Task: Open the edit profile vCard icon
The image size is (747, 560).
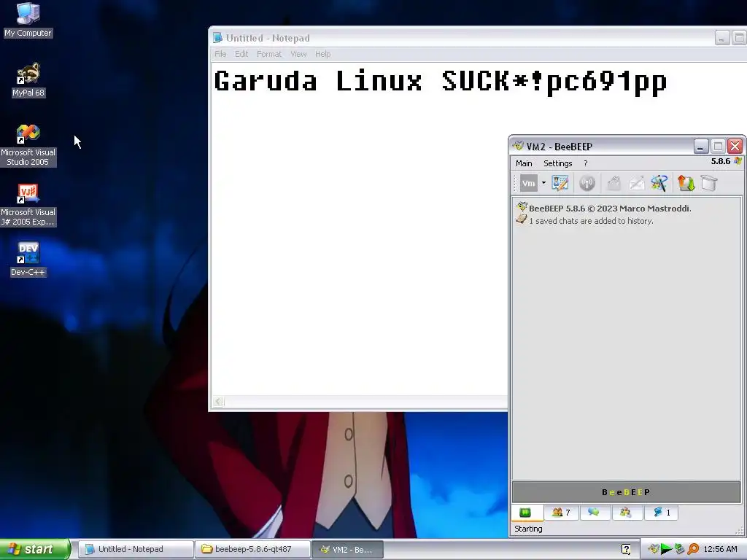Action: click(x=560, y=183)
